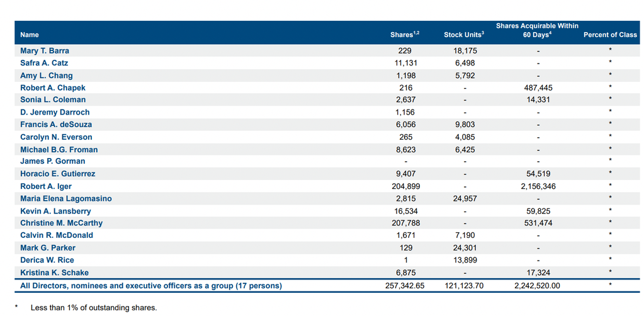Select the name Carolyn N. Everson

pos(56,137)
